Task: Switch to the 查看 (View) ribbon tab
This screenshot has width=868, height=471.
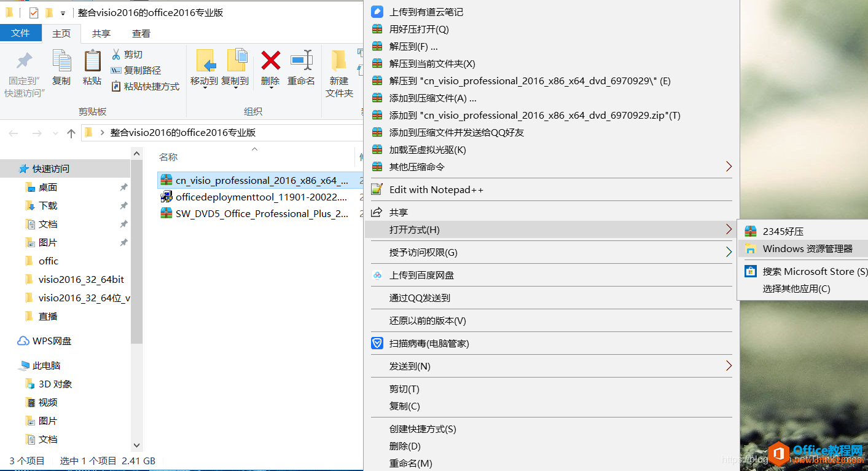Action: click(140, 33)
